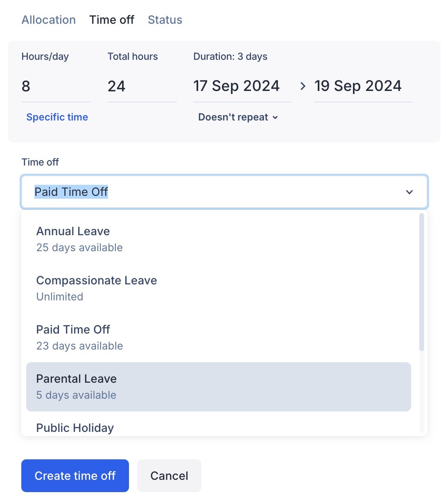This screenshot has height=504, width=443.
Task: Expand the Time off dropdown chevron
Action: [x=409, y=192]
